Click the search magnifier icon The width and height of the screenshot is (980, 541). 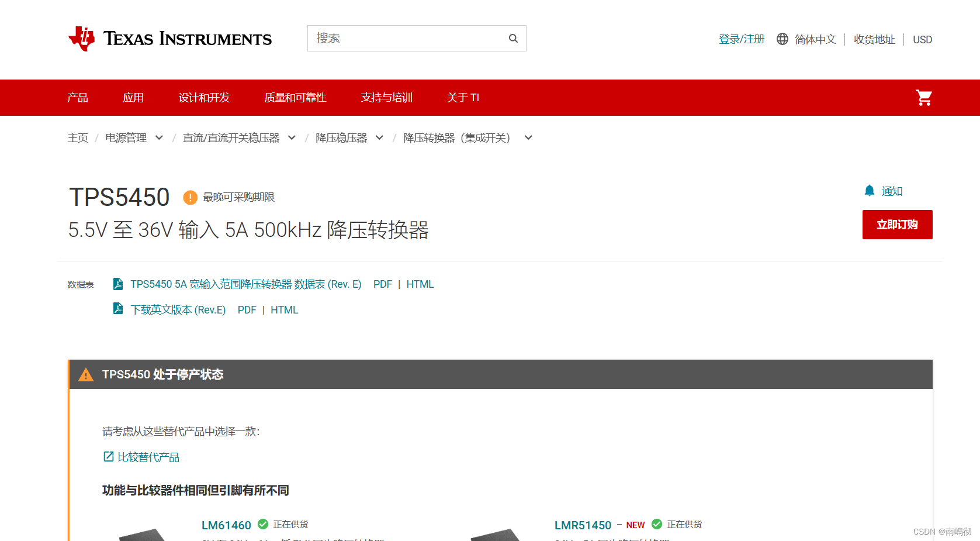[x=512, y=38]
